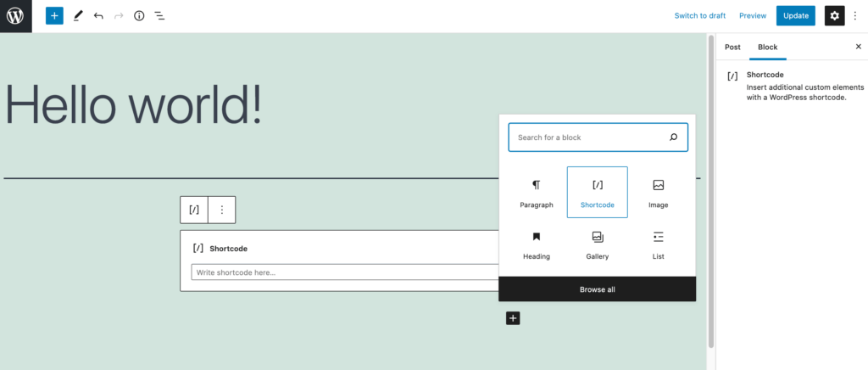
Task: Focus the Search for a block field
Action: click(x=598, y=137)
